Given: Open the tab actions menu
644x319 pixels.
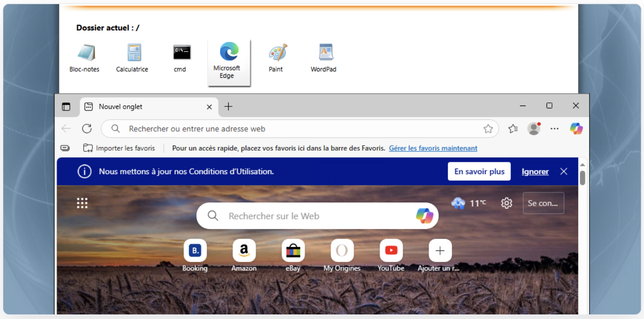Looking at the screenshot, I should 66,107.
